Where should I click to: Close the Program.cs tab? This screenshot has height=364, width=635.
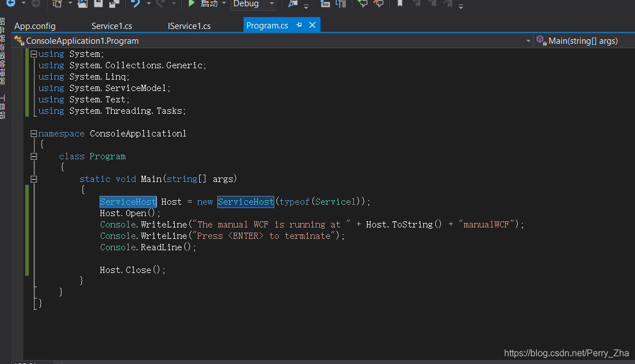coord(312,25)
